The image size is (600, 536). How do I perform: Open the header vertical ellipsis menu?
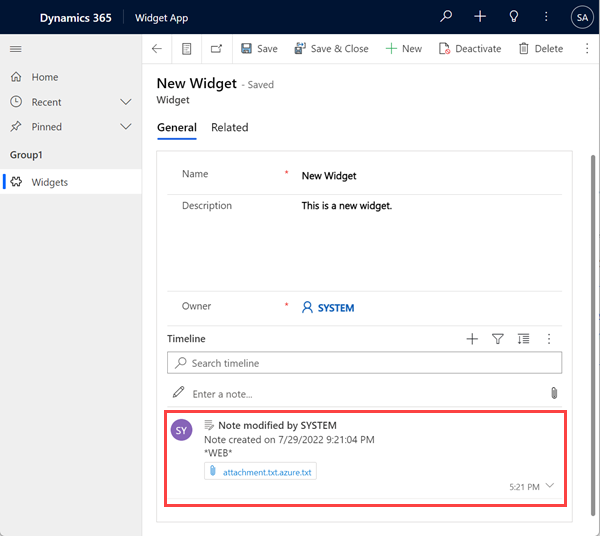[546, 16]
